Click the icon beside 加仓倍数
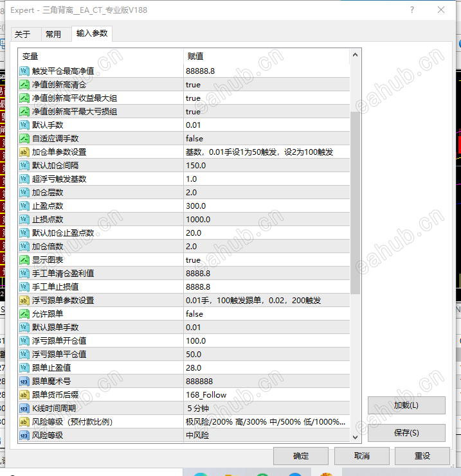Image resolution: width=461 pixels, height=476 pixels. click(24, 247)
